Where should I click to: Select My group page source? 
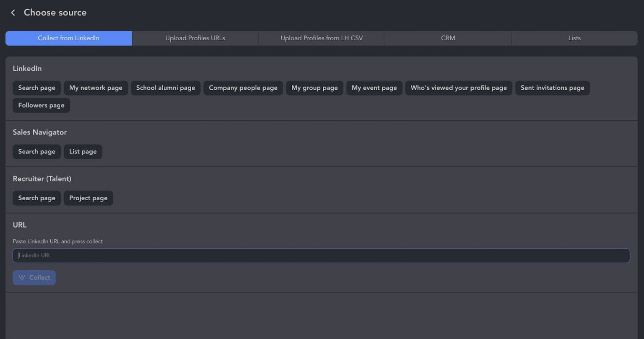(x=314, y=88)
